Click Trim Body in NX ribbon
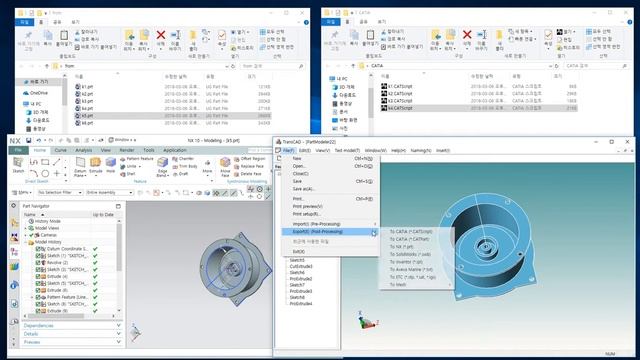This screenshot has width=640, height=360. (184, 166)
